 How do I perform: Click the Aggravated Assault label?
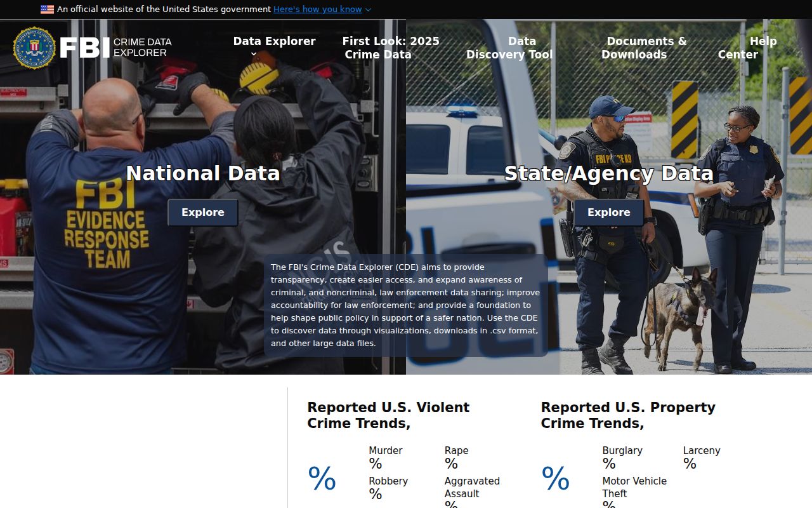tap(472, 488)
